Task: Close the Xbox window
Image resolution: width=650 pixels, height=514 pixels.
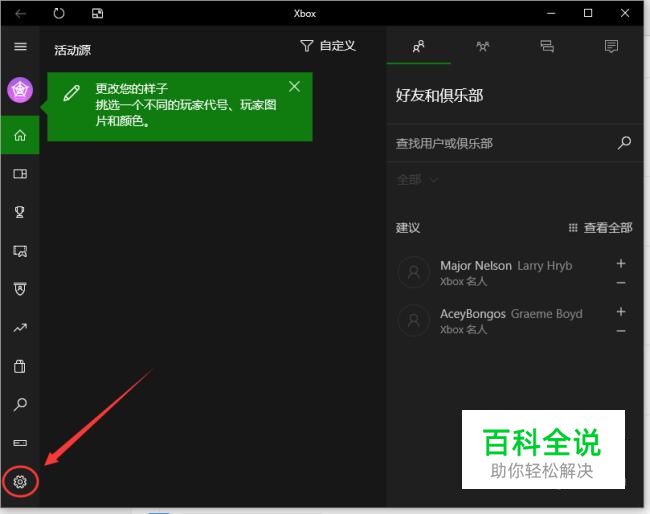Action: pyautogui.click(x=625, y=13)
